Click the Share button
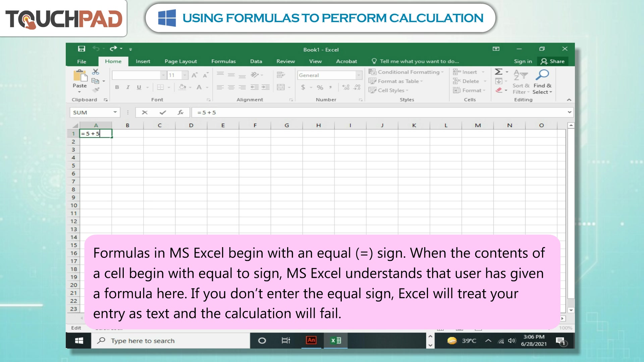Viewport: 644px width, 362px height. [553, 61]
